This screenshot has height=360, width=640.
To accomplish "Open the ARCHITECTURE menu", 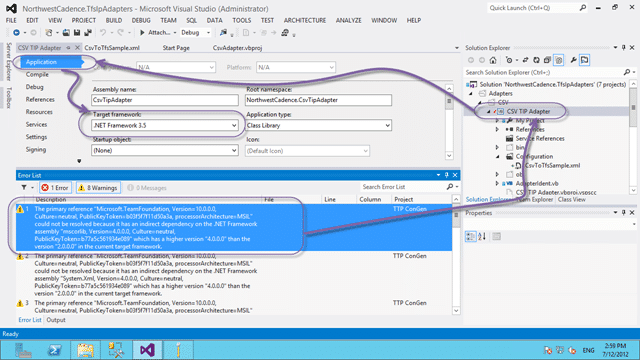I will [305, 20].
